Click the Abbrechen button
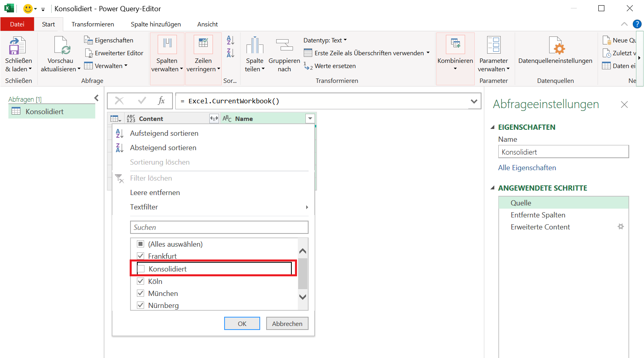The image size is (644, 358). pos(287,324)
